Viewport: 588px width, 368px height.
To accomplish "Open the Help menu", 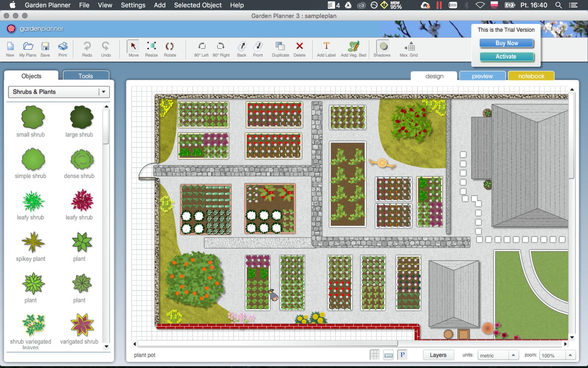I will [237, 5].
